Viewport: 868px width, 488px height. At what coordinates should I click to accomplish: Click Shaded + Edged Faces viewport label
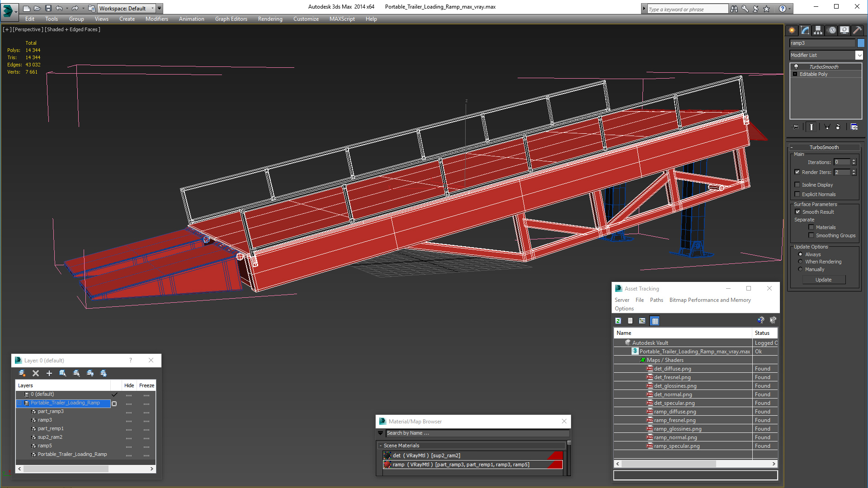tap(72, 29)
